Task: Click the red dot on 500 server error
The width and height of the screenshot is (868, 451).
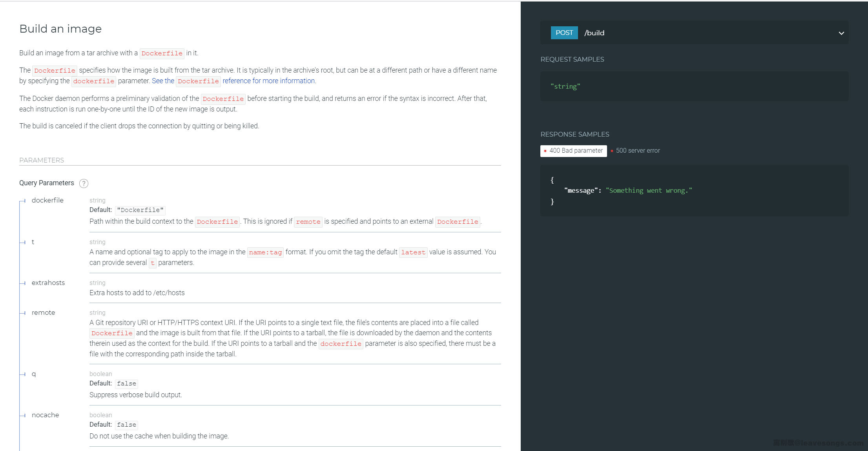Action: pos(612,151)
